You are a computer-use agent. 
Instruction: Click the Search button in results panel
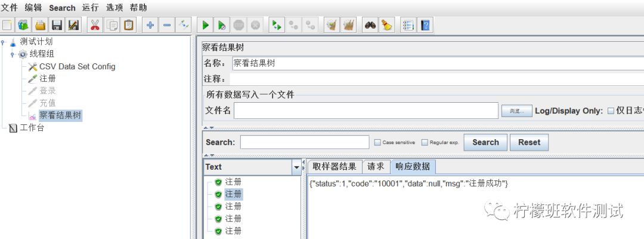(x=485, y=142)
